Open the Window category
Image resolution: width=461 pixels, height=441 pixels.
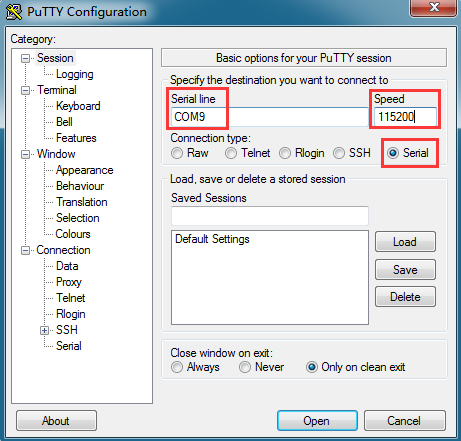tap(56, 154)
